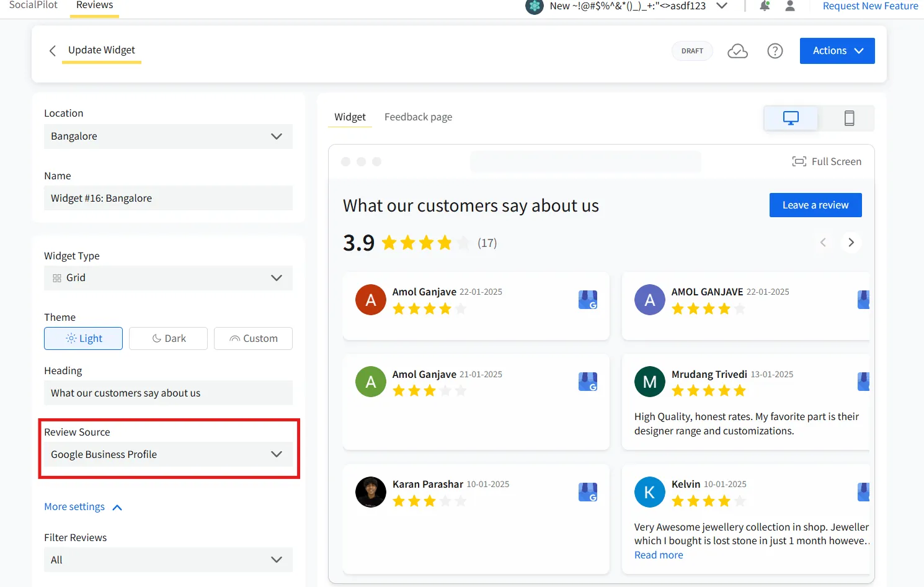Click the back arrow next to Update Widget
924x587 pixels.
click(x=53, y=50)
